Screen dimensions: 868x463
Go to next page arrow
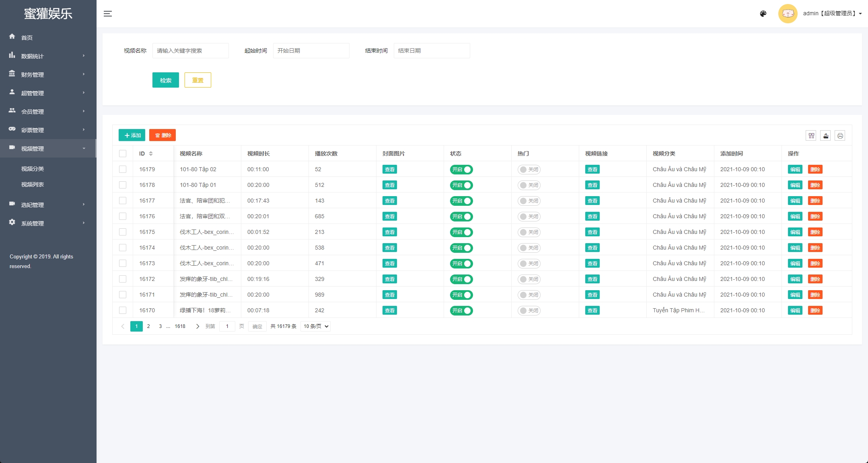[x=197, y=326]
